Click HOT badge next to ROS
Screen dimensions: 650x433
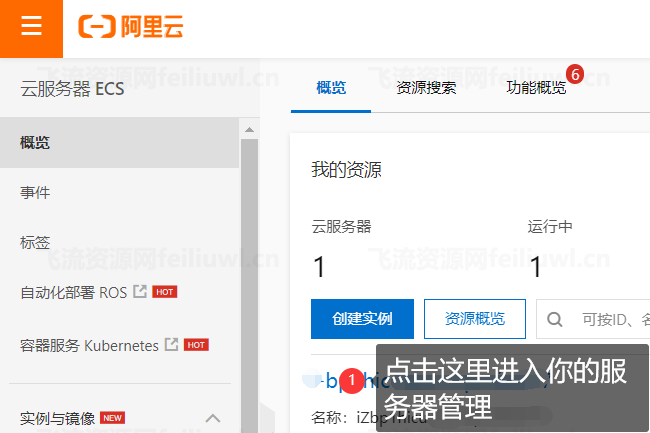(x=165, y=292)
